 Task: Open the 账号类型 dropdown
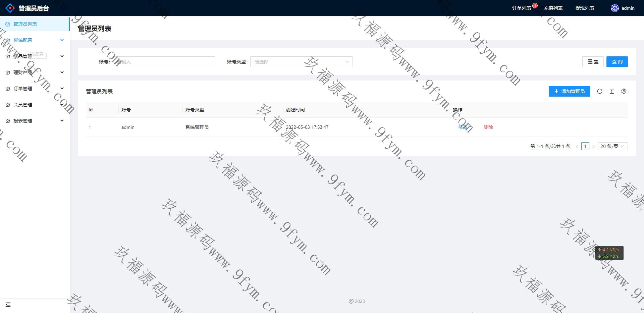(301, 62)
